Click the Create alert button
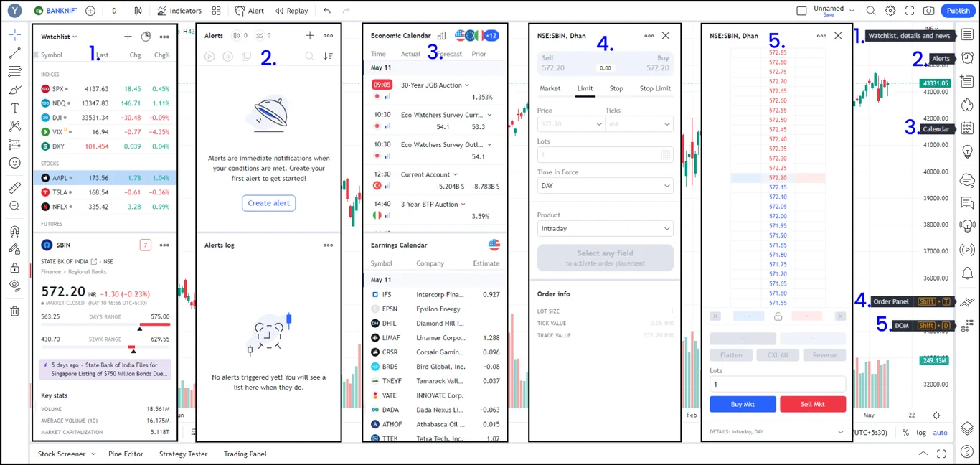 tap(269, 203)
